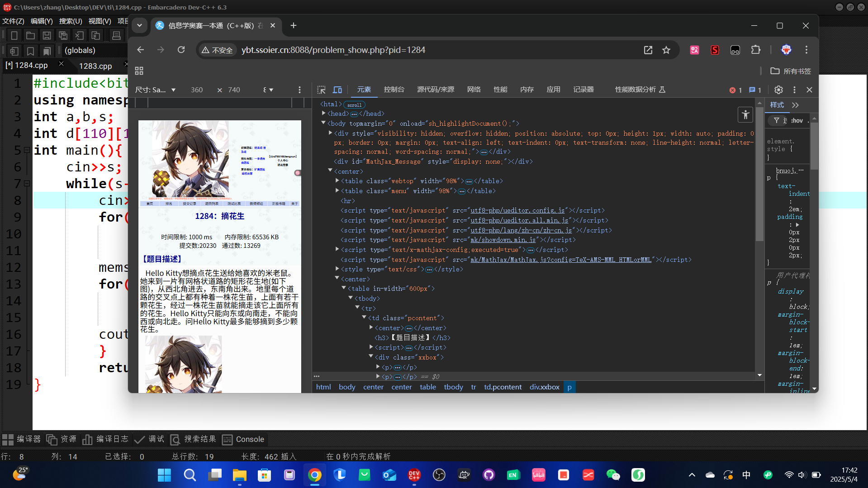Expand the table class webtop node
Screen dimensions: 868x488
337,181
